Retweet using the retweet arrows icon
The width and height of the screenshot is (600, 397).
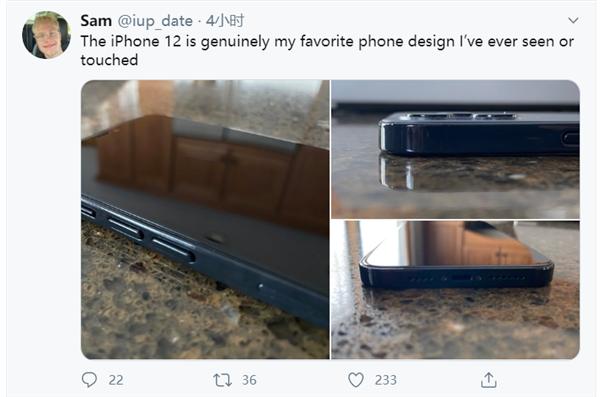pos(222,380)
